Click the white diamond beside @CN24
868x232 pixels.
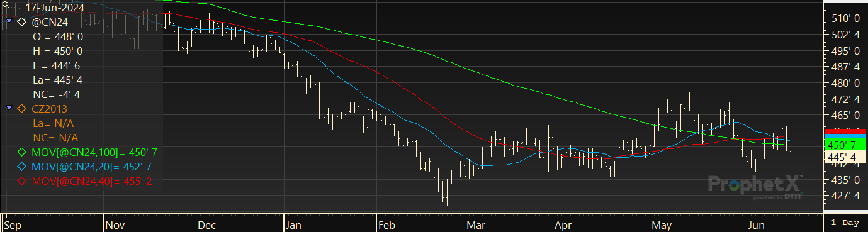click(x=21, y=22)
